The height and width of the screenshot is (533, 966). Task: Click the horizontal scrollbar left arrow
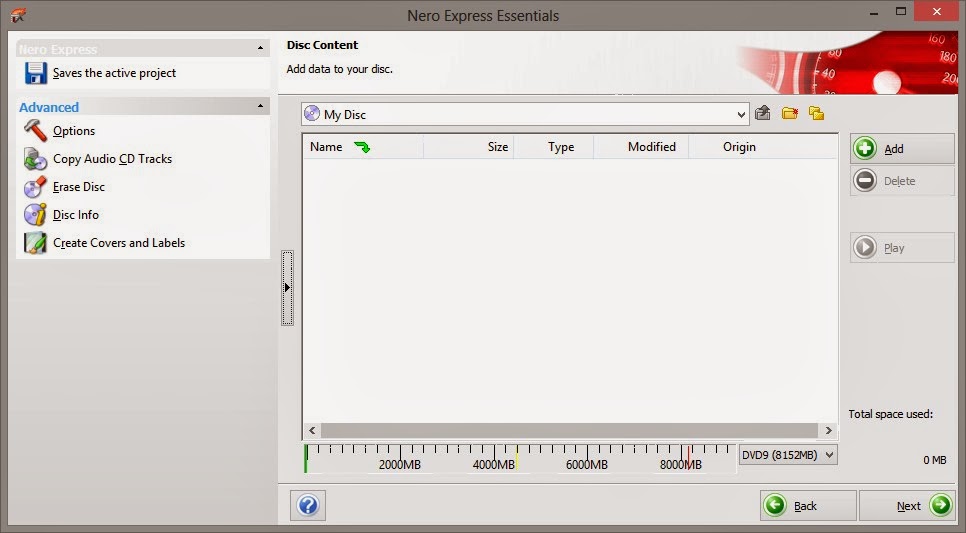[312, 430]
